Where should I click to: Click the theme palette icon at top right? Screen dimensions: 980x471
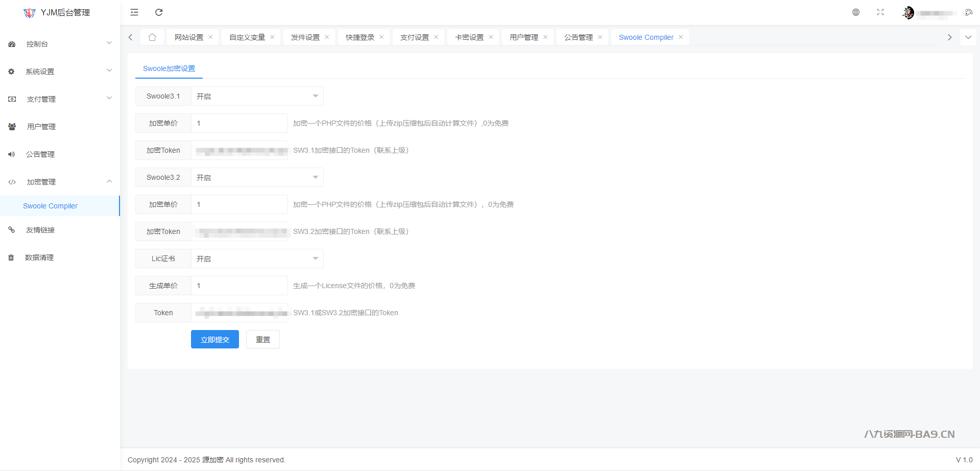[968, 12]
